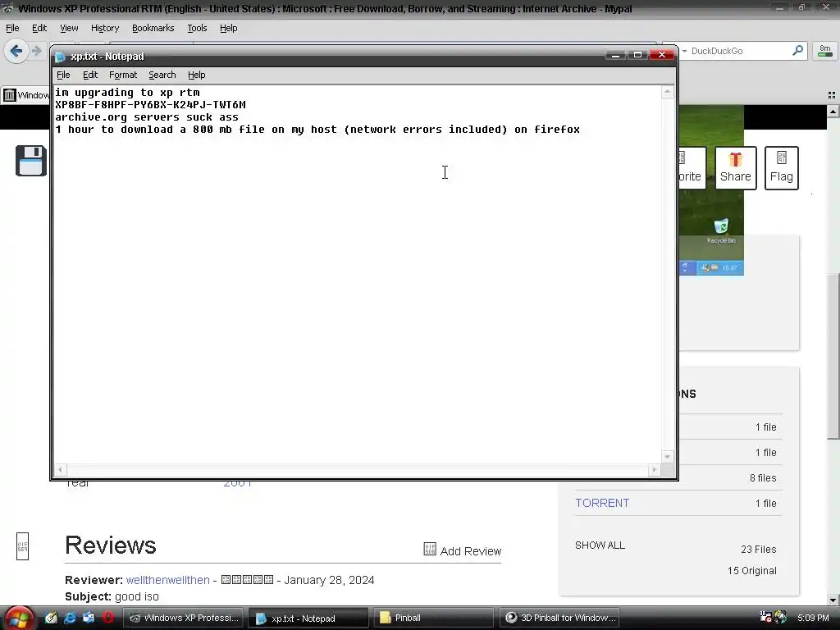This screenshot has height=630, width=840.
Task: Open Mypal View menu
Action: tap(69, 28)
